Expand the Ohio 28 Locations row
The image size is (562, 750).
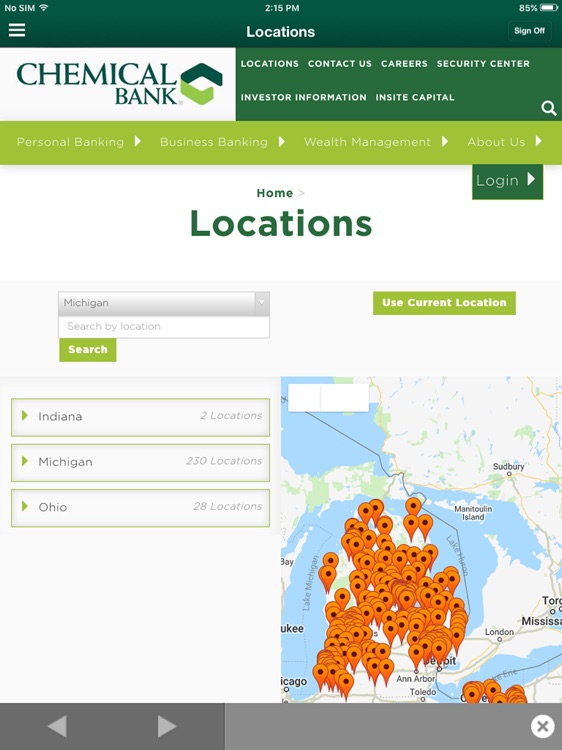click(x=141, y=507)
